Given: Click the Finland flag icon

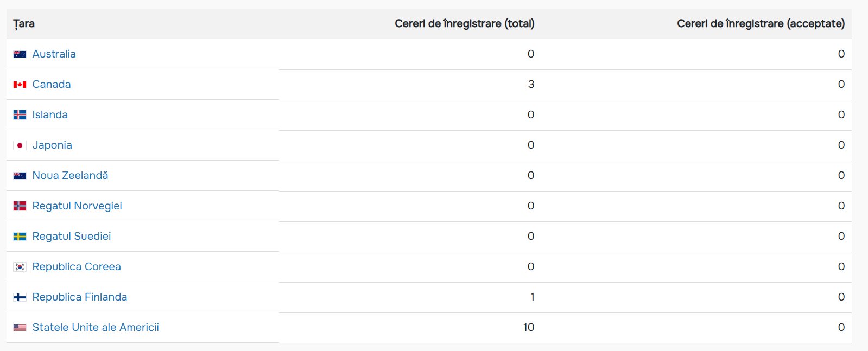Looking at the screenshot, I should [x=20, y=297].
